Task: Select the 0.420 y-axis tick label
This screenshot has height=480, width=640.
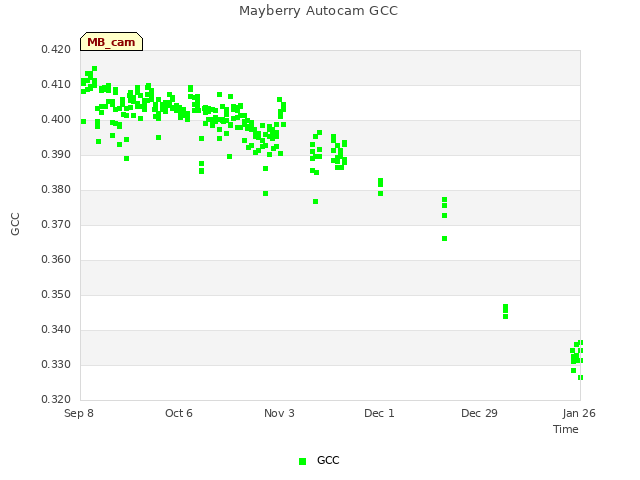Action: pos(56,49)
